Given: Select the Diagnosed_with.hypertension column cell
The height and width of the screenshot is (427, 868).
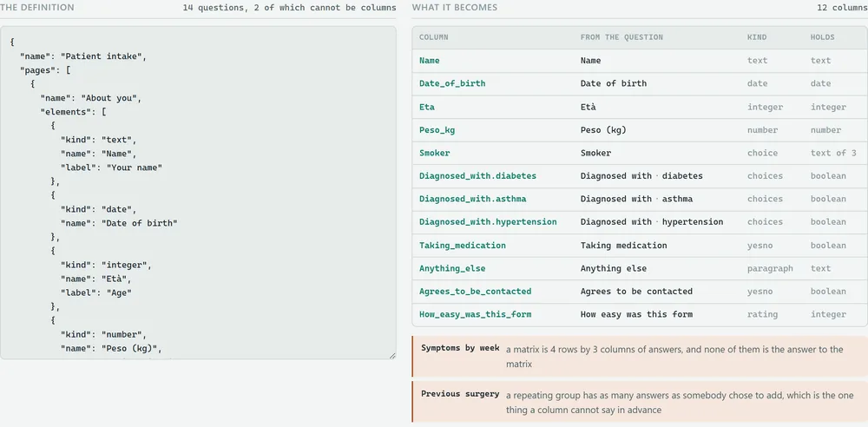Looking at the screenshot, I should click(488, 222).
